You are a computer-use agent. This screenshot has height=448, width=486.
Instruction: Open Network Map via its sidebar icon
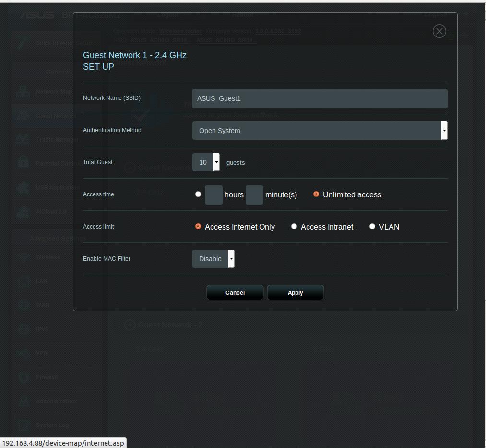(23, 91)
